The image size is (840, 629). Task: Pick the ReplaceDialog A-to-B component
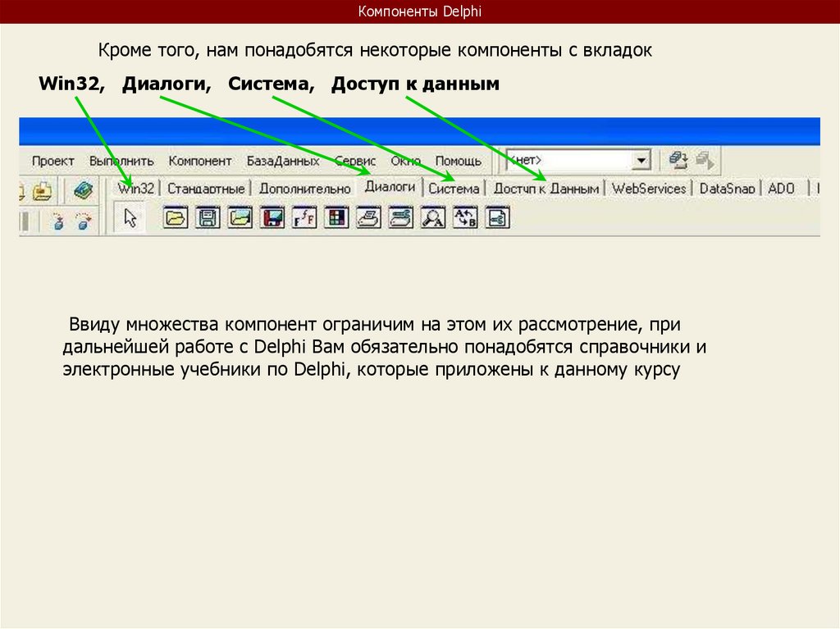coord(465,217)
